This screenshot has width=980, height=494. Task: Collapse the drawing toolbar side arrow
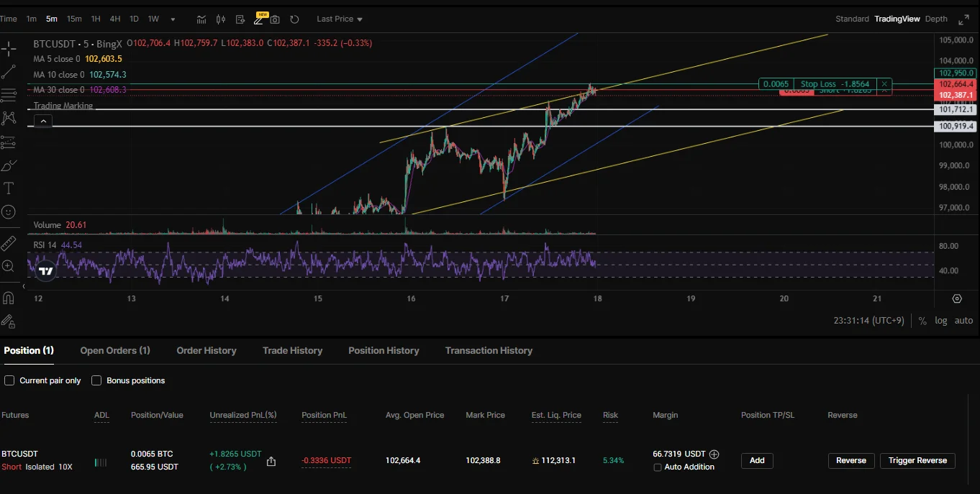coord(24,286)
